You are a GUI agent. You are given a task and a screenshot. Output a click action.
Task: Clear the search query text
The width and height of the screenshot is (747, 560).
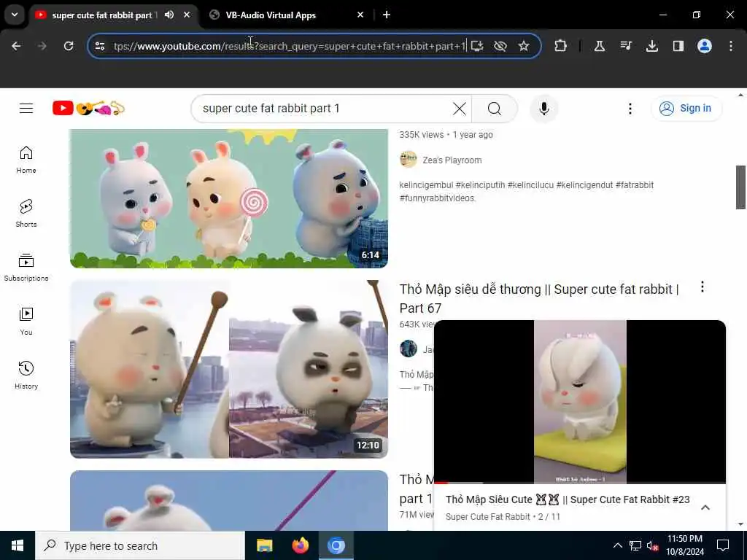(460, 109)
